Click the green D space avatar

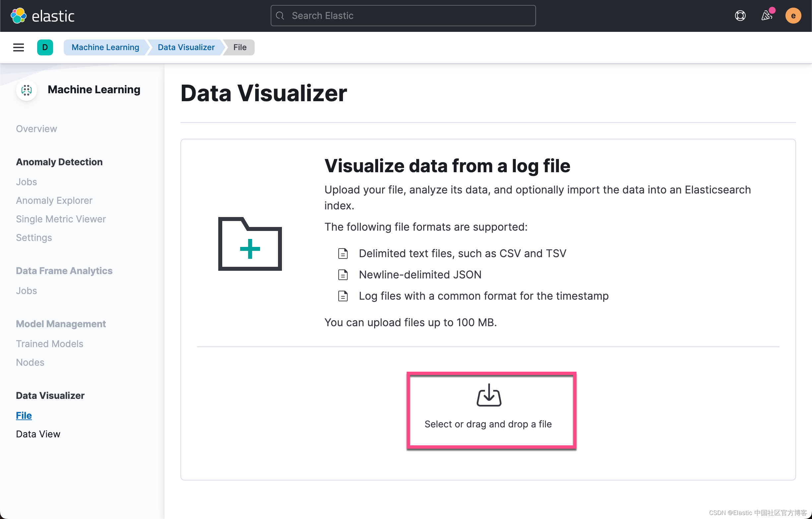(45, 47)
